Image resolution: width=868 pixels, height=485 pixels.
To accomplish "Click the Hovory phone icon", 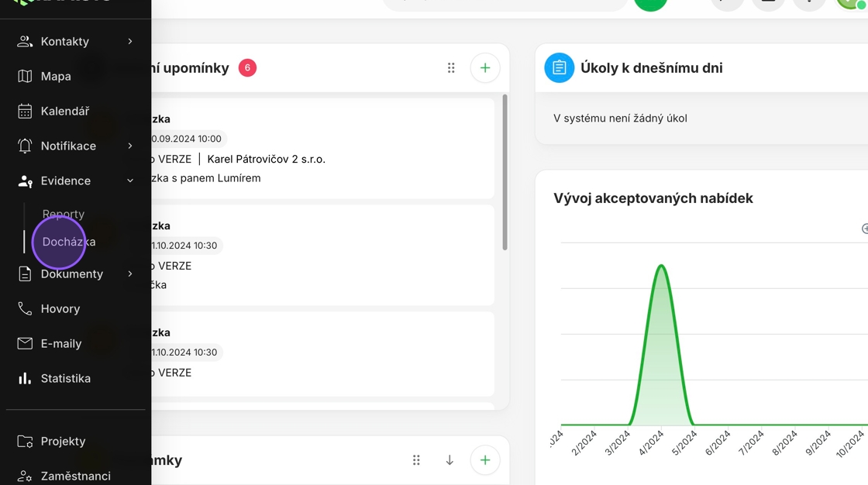I will 25,308.
